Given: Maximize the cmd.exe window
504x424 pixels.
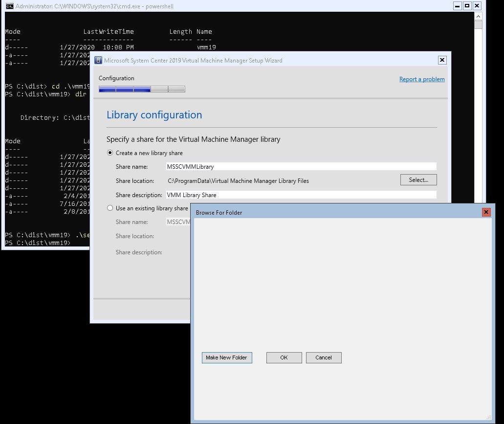Looking at the screenshot, I should pyautogui.click(x=467, y=6).
